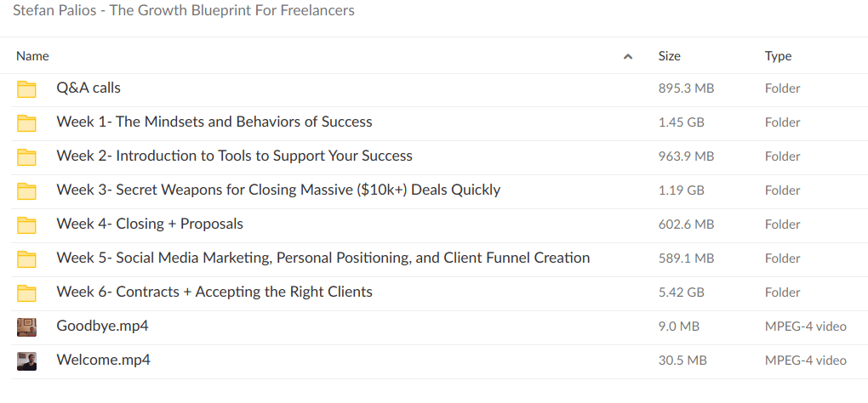Click the Week 2 folder icon
868x403 pixels.
coord(27,157)
